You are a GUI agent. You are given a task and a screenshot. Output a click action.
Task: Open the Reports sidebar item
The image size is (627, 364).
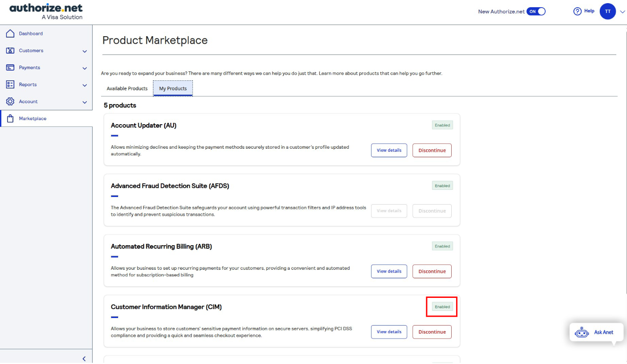(46, 84)
